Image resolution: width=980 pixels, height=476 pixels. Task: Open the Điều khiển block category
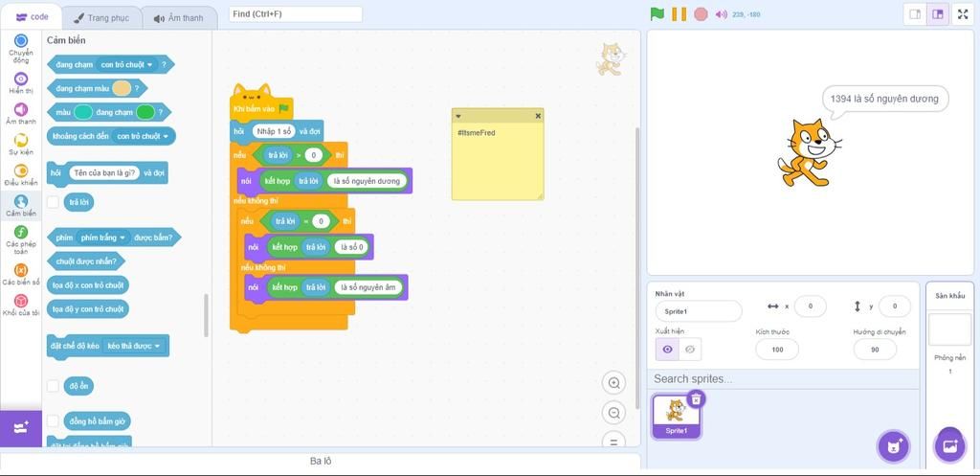pos(21,175)
